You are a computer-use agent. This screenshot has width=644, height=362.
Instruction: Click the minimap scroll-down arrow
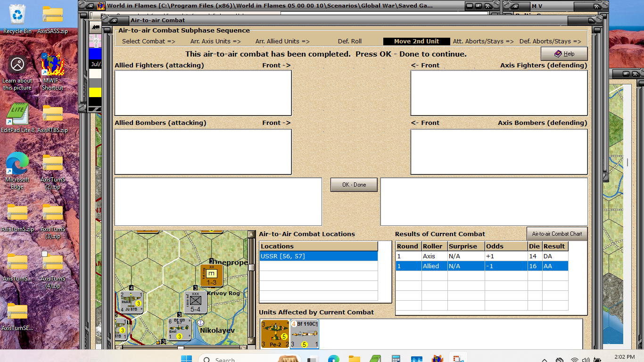251,342
